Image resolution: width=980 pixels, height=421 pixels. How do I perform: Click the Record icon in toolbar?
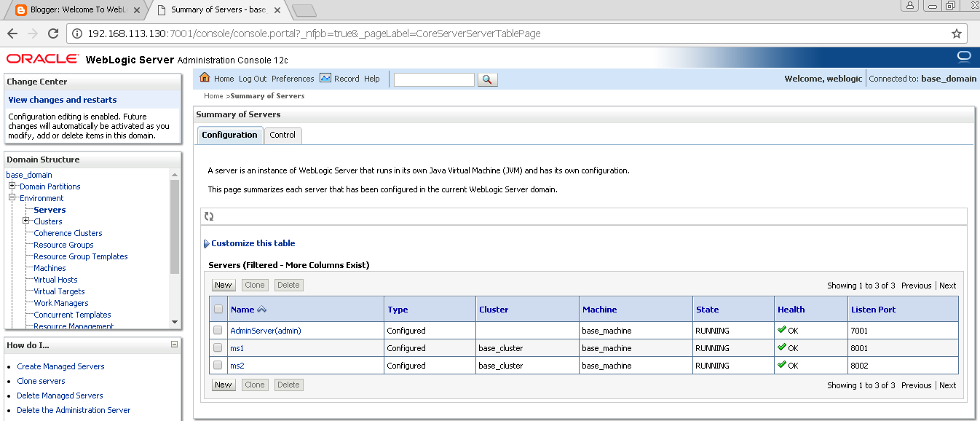(325, 78)
